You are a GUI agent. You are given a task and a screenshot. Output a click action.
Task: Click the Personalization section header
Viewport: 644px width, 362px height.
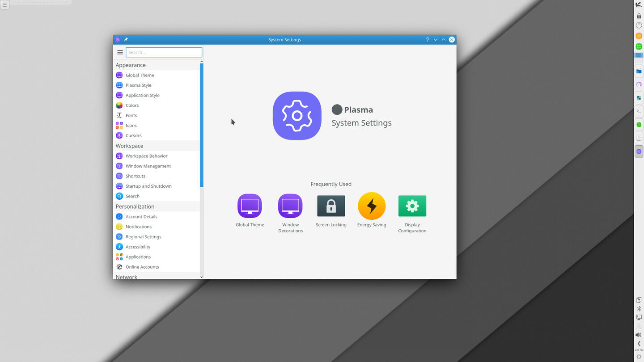156,206
